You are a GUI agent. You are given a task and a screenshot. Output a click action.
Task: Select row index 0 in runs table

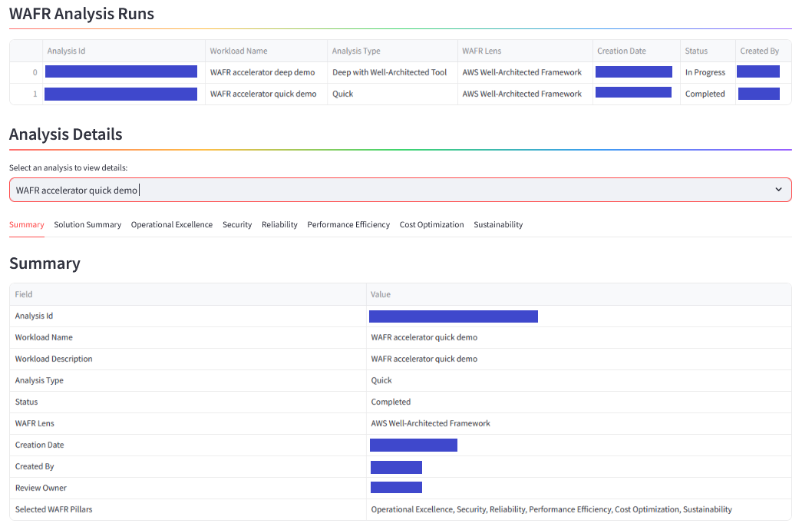tap(26, 72)
